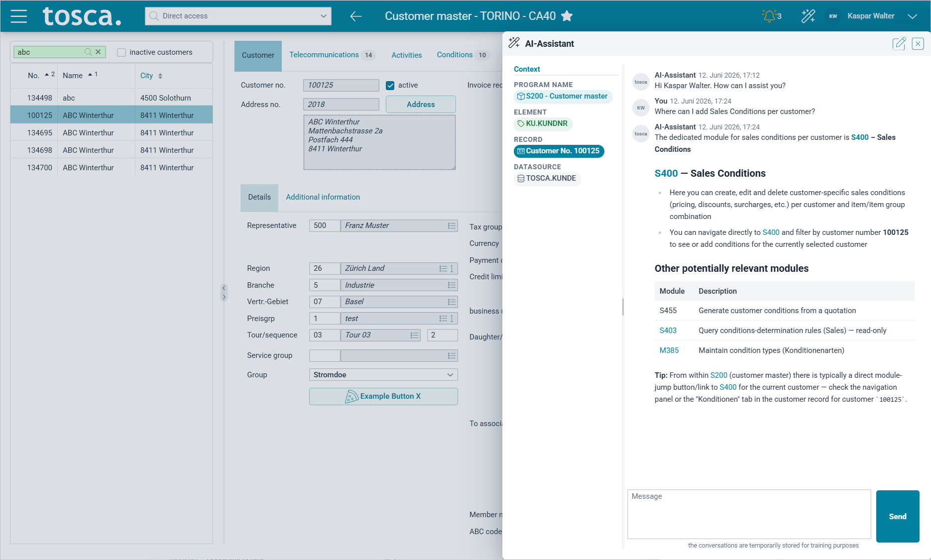Click the Customer No. 100125 record chip
This screenshot has width=931, height=560.
559,151
